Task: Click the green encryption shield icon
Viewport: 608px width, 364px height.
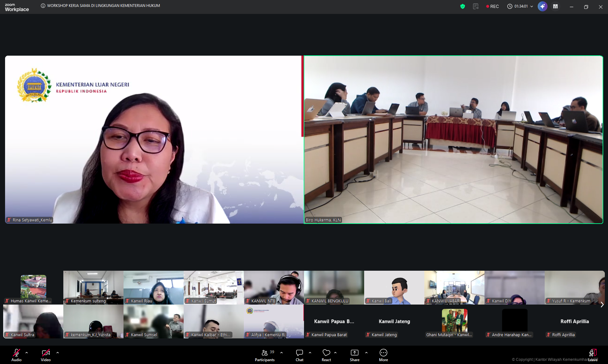Action: coord(462,6)
